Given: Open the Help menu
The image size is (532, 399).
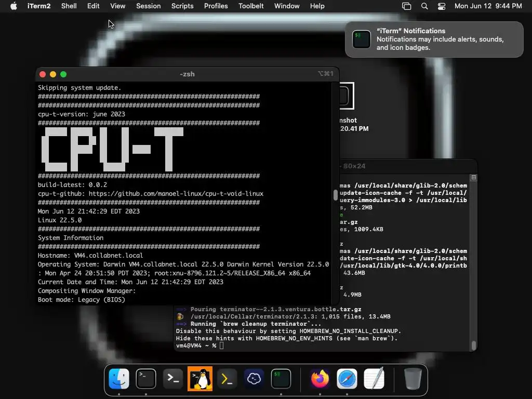Looking at the screenshot, I should coord(317,6).
